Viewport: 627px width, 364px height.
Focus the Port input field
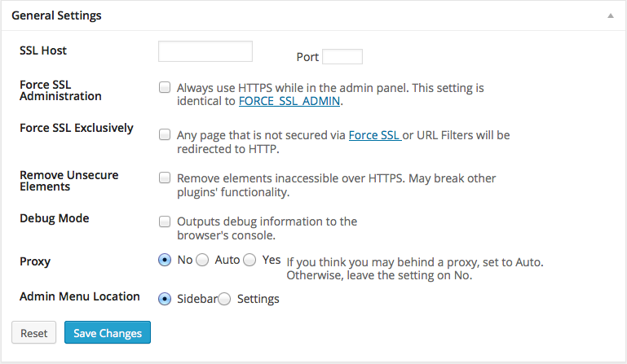pos(342,57)
